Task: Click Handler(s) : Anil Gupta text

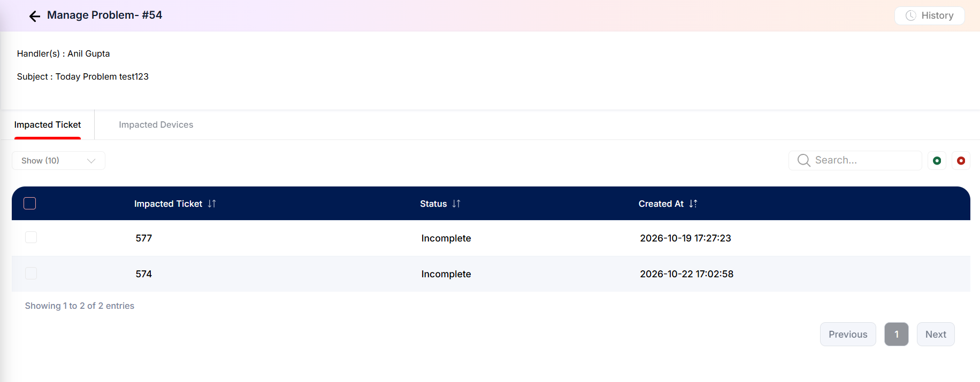Action: [x=63, y=53]
